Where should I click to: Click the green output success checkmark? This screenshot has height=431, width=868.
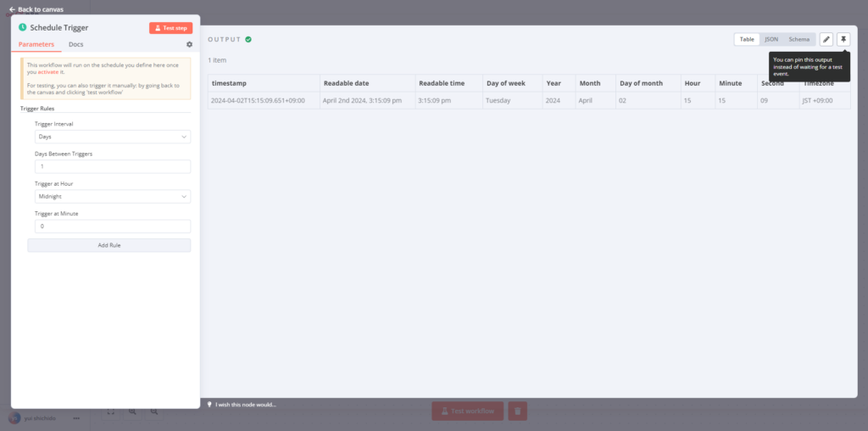(x=248, y=40)
